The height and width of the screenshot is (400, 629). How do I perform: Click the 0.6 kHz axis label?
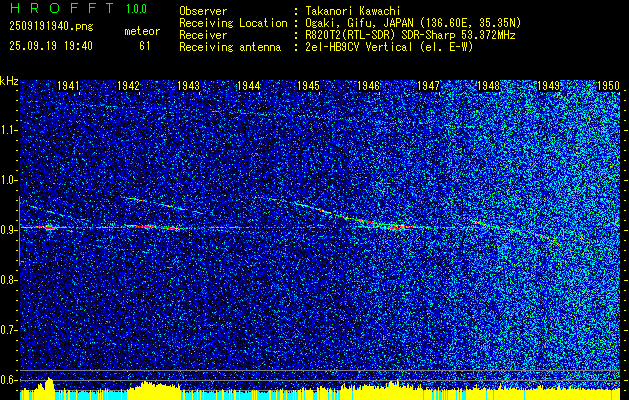[8, 380]
